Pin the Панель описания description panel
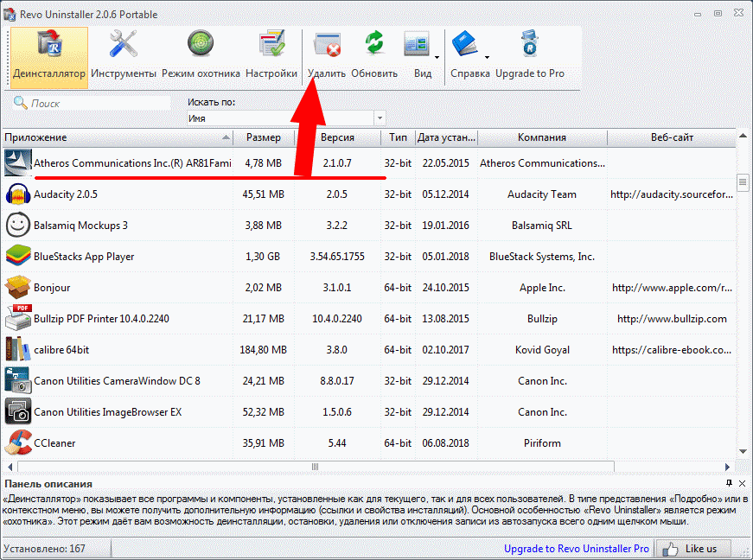This screenshot has width=753, height=560. coord(729,483)
